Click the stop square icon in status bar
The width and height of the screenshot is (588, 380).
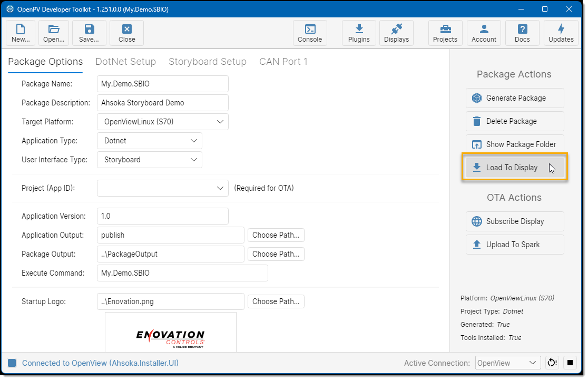(570, 363)
